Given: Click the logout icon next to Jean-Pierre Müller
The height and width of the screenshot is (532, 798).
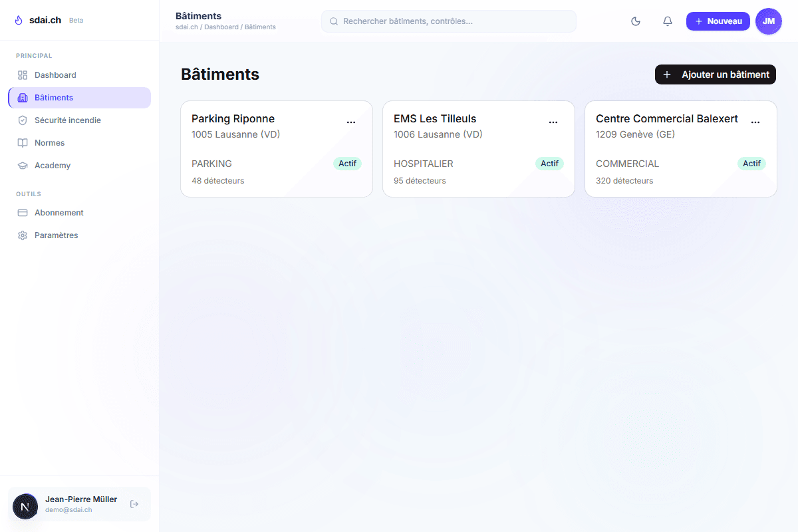Looking at the screenshot, I should click(134, 503).
